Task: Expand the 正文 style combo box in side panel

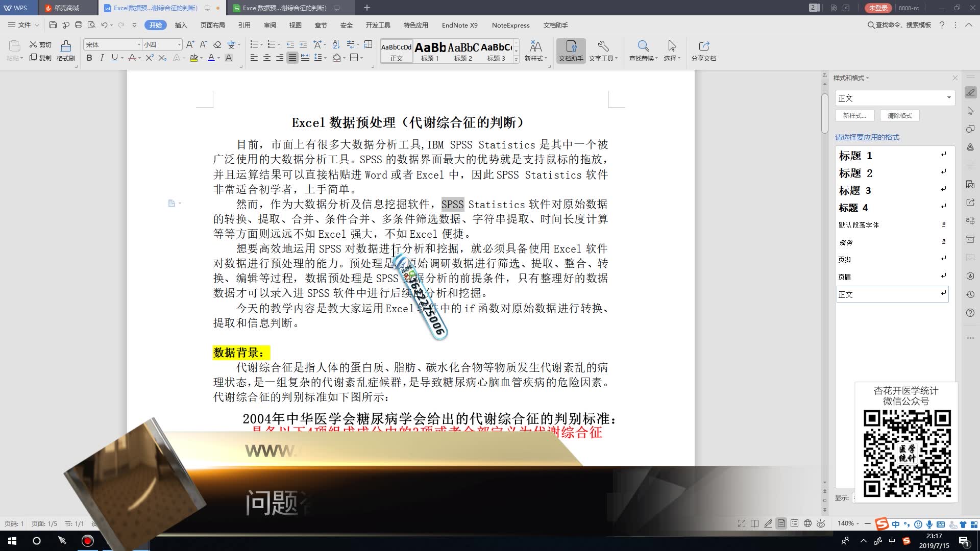Action: click(x=948, y=98)
